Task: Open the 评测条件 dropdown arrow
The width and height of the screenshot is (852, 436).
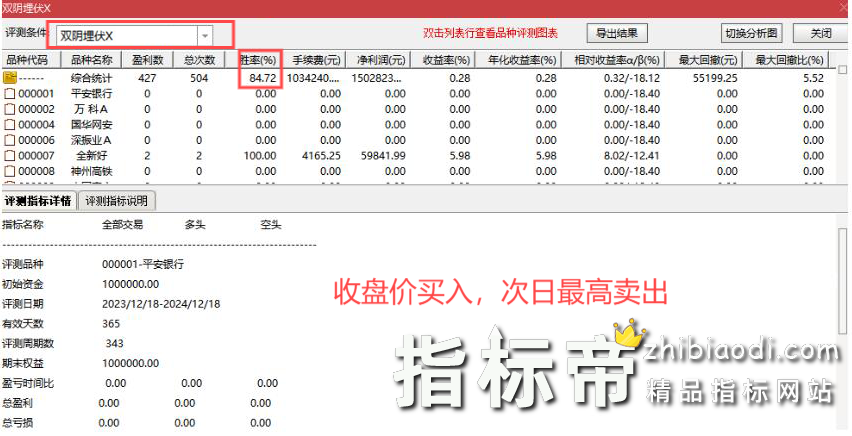Action: tap(205, 36)
